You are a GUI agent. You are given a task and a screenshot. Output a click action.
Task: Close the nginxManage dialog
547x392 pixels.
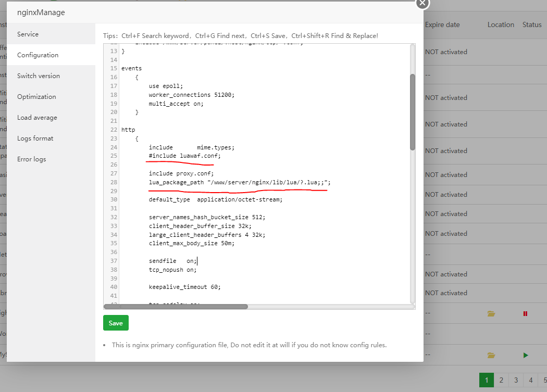coord(422,3)
